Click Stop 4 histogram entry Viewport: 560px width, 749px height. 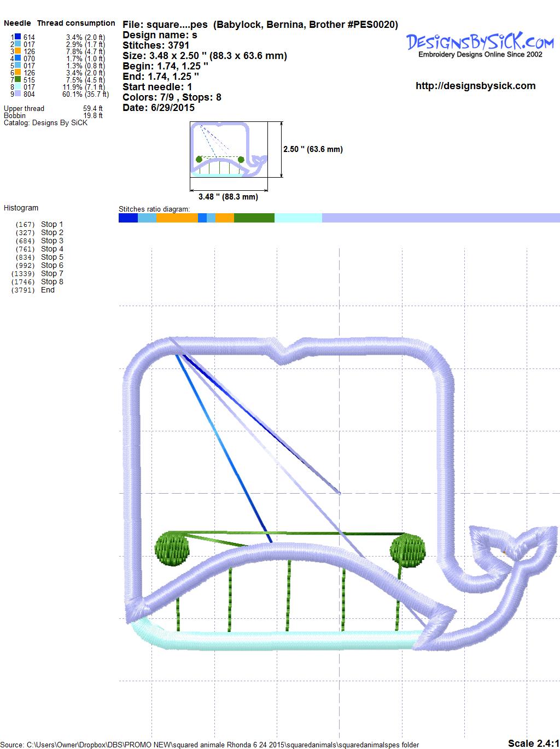(x=52, y=249)
